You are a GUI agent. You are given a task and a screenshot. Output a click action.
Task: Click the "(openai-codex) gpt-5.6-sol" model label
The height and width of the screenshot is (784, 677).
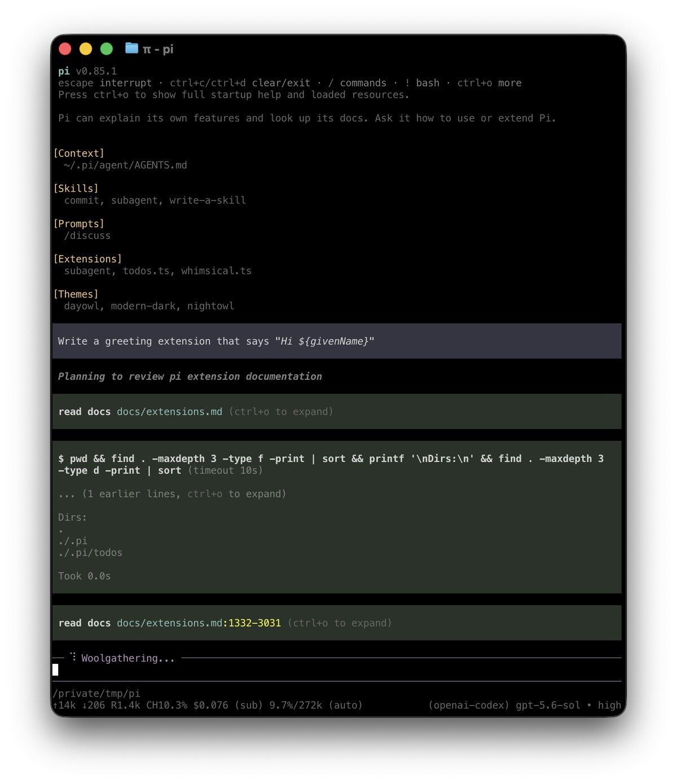tap(504, 706)
